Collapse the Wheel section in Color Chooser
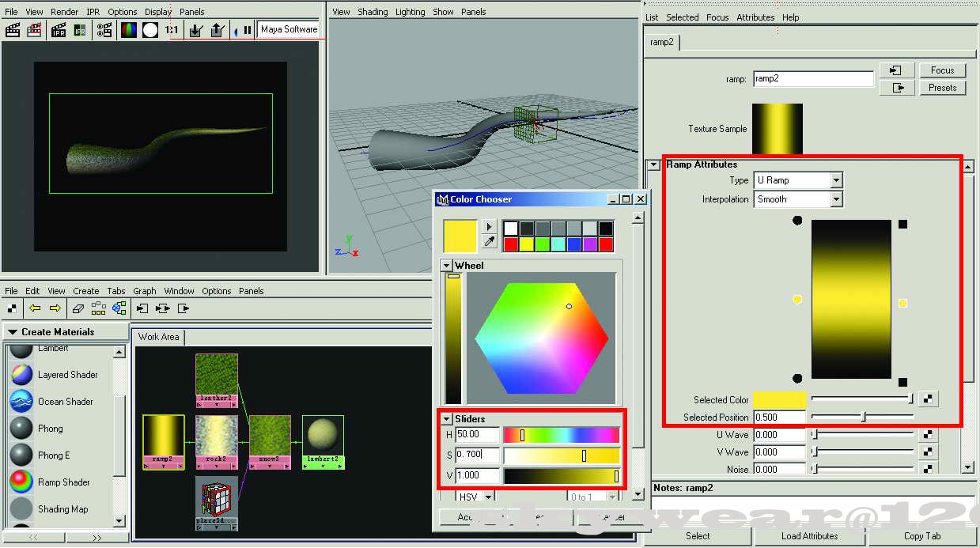 pos(447,266)
